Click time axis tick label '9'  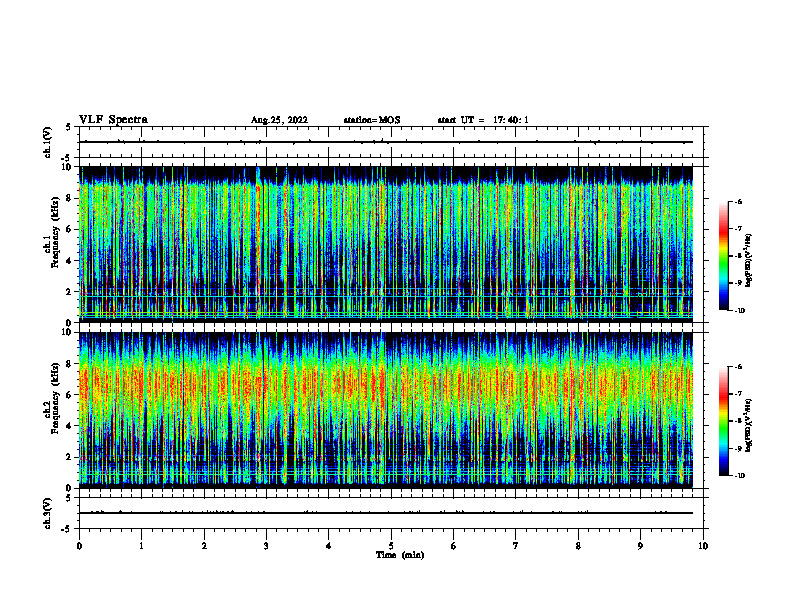[640, 546]
